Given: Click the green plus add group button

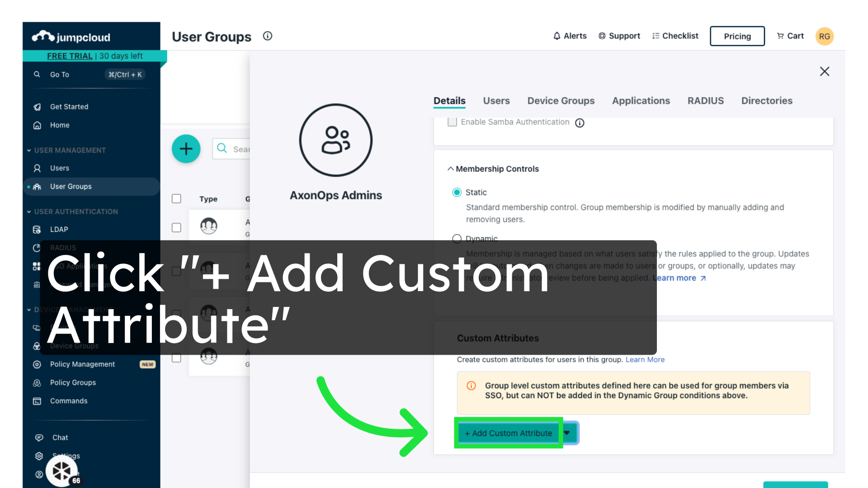Looking at the screenshot, I should click(x=186, y=149).
